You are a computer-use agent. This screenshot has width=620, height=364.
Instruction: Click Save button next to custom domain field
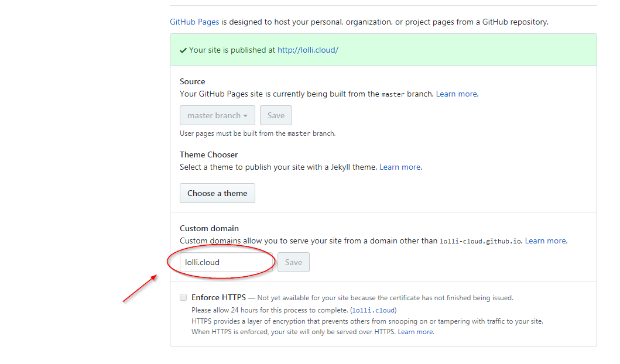(293, 262)
